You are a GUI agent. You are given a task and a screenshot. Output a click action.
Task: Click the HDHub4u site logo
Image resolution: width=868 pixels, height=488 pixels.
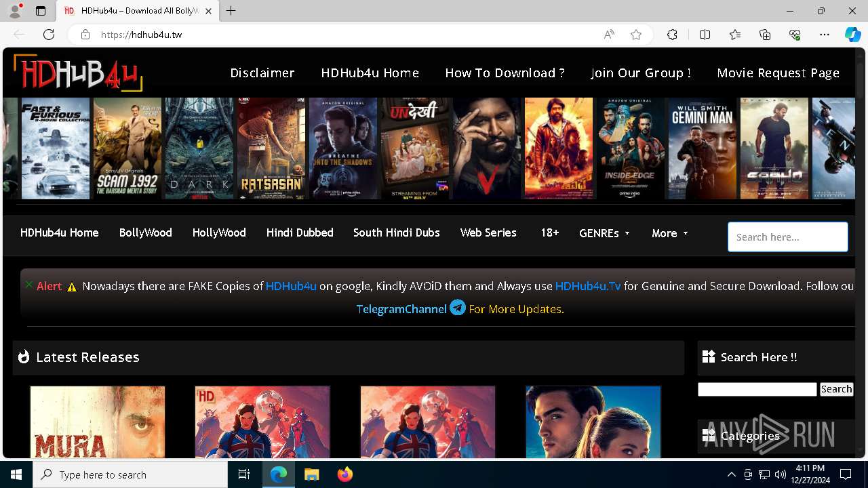[78, 73]
